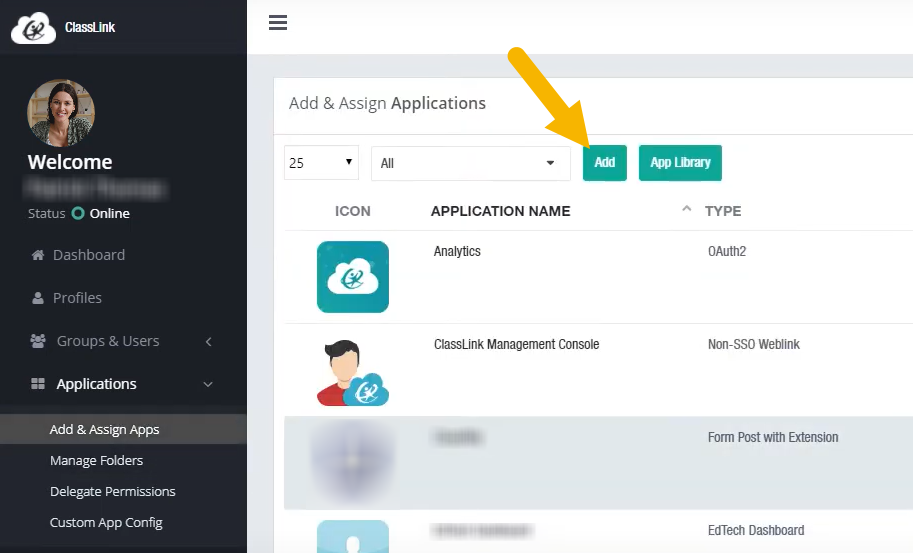Screen dimensions: 913x553
Task: Open the App Library
Action: pos(680,163)
